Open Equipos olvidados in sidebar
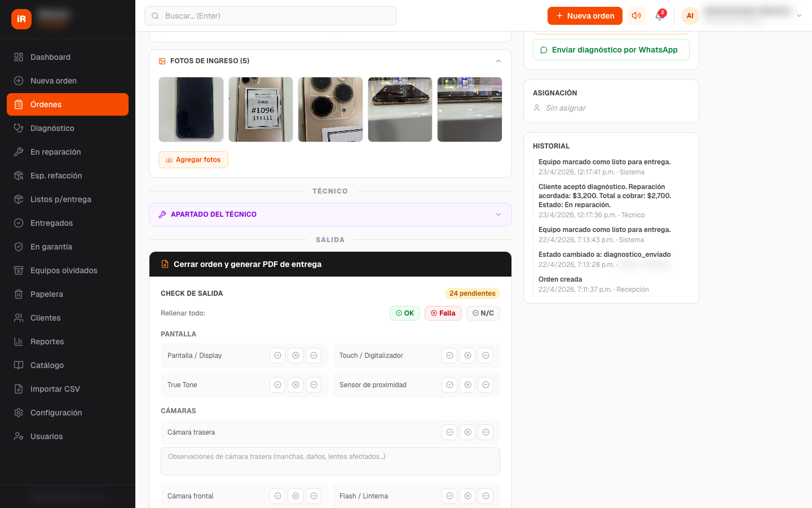 pyautogui.click(x=64, y=270)
